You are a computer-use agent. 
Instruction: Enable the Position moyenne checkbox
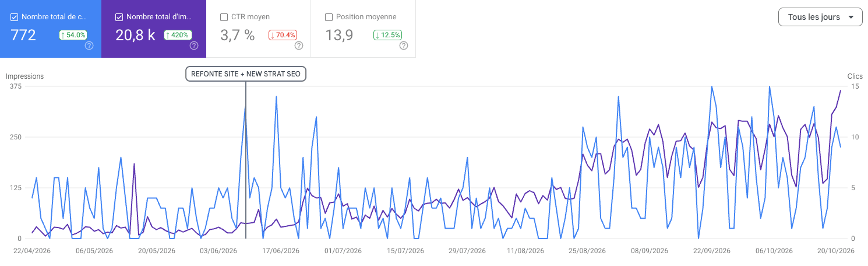(x=329, y=17)
